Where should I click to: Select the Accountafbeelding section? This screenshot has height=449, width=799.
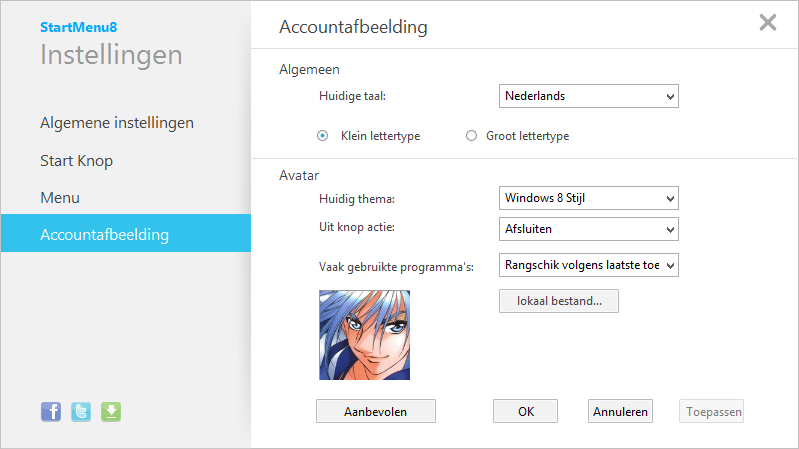click(104, 235)
